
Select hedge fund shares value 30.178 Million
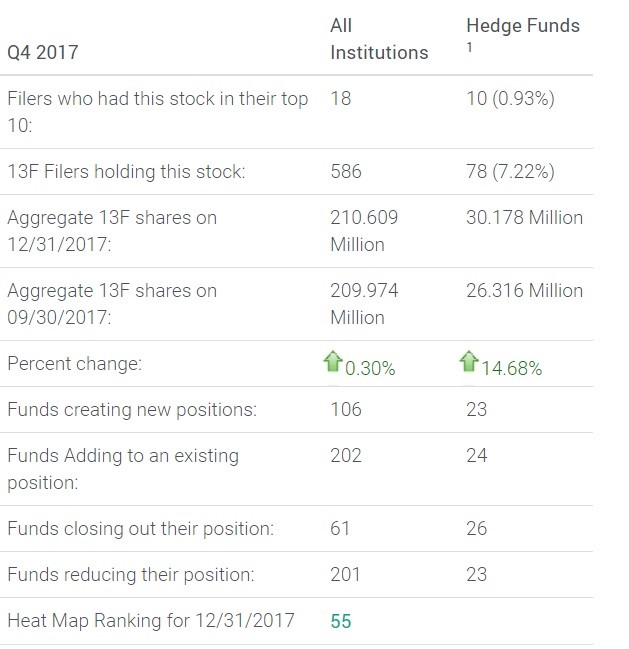pos(524,217)
